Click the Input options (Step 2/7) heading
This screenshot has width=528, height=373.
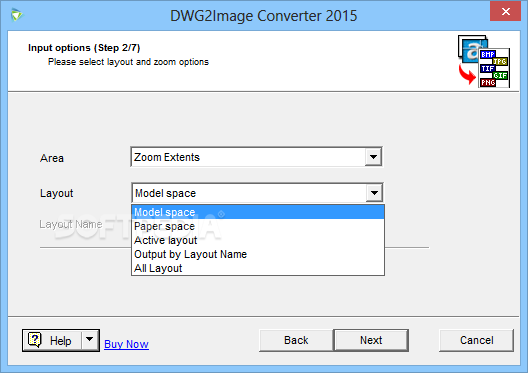pyautogui.click(x=84, y=48)
